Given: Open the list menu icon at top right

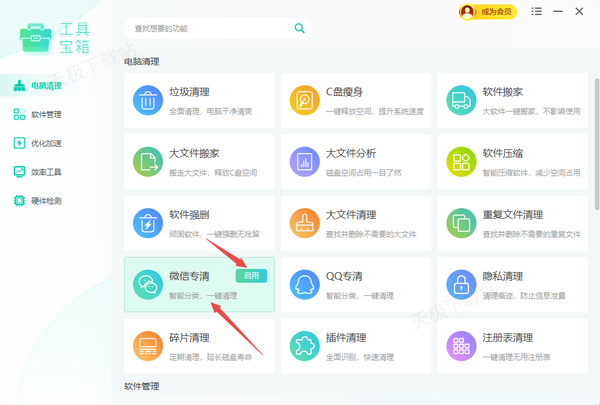Looking at the screenshot, I should point(536,11).
